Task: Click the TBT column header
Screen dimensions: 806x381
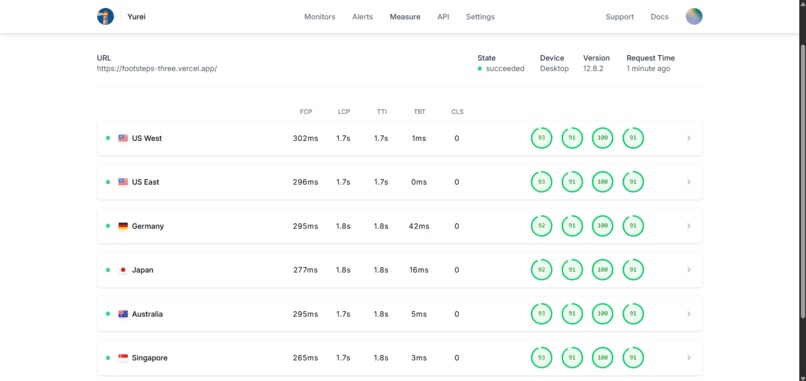Action: tap(419, 112)
